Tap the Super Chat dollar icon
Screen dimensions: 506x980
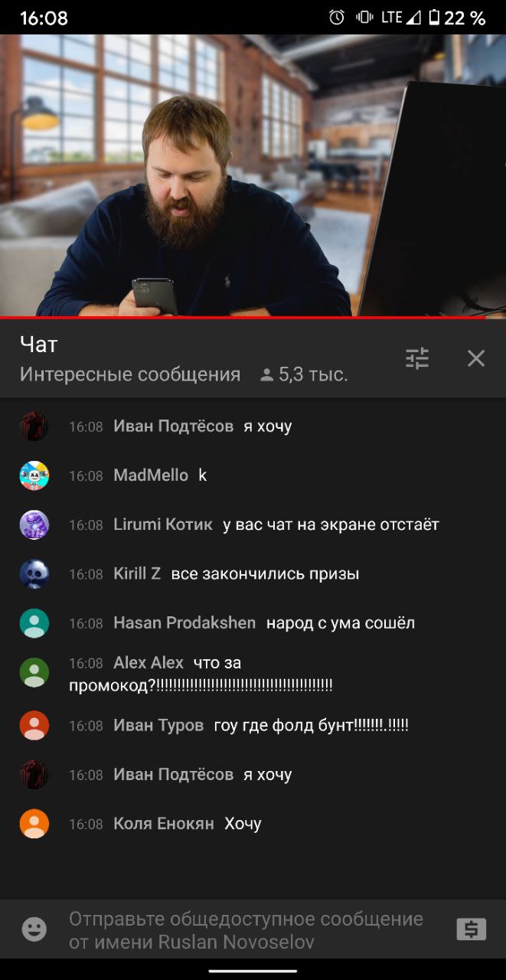[471, 929]
